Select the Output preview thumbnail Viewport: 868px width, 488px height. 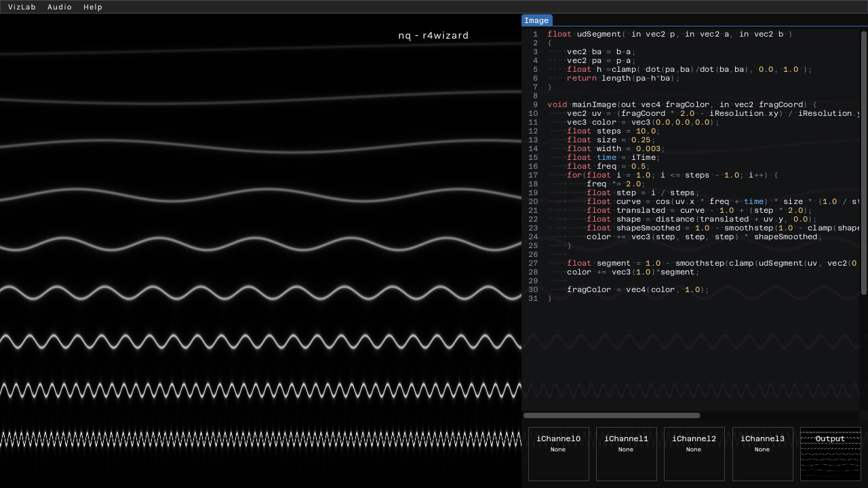click(830, 453)
